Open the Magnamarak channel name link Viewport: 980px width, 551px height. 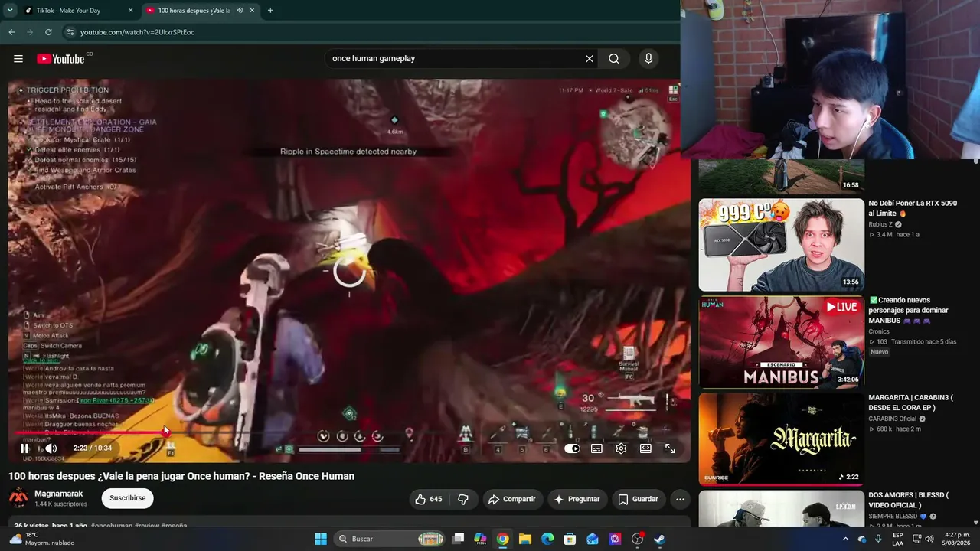58,494
